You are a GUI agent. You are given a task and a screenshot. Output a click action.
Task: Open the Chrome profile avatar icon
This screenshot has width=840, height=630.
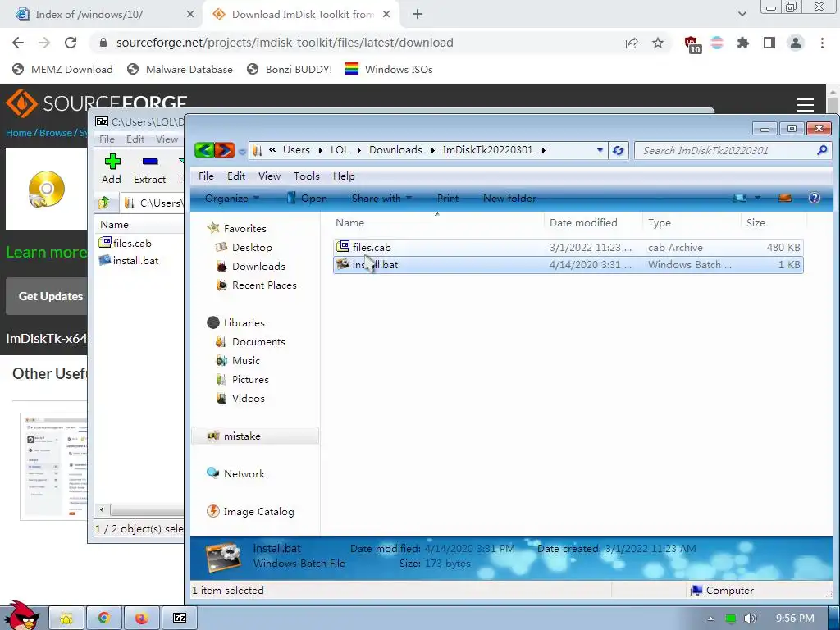(796, 43)
